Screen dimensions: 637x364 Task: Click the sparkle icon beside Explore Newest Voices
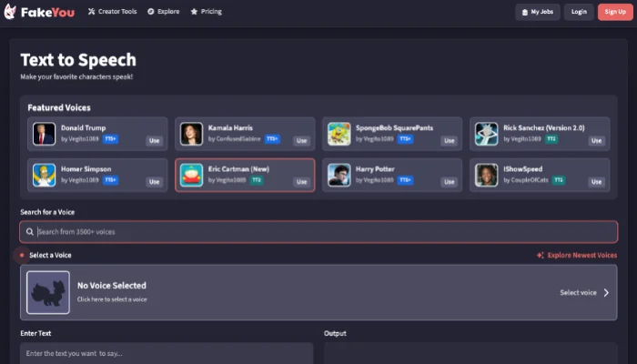(540, 255)
